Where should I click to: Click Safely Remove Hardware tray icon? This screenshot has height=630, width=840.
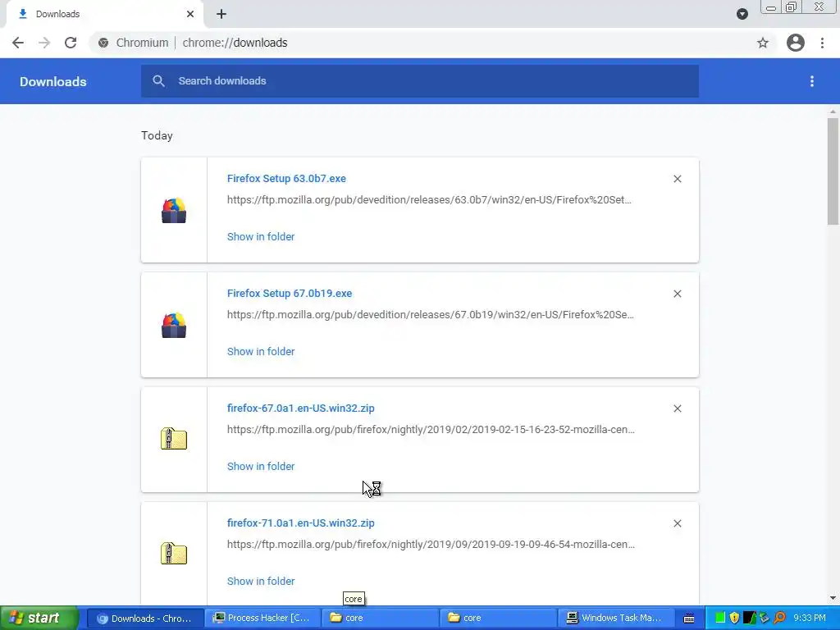tap(765, 618)
